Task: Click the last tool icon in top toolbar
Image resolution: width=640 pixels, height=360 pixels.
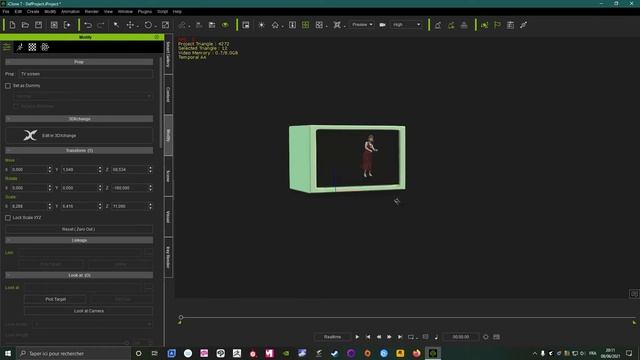Action: 523,25
